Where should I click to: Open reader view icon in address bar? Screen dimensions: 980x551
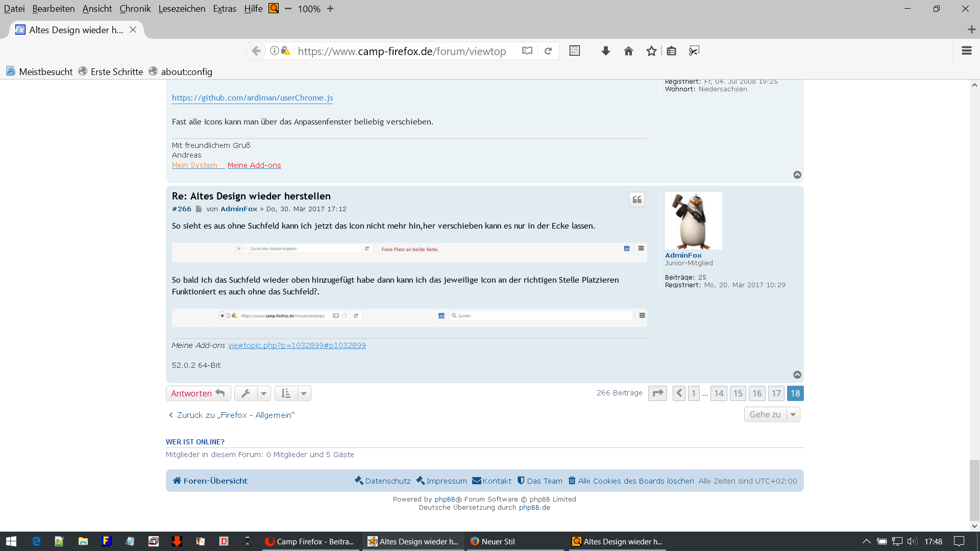527,51
